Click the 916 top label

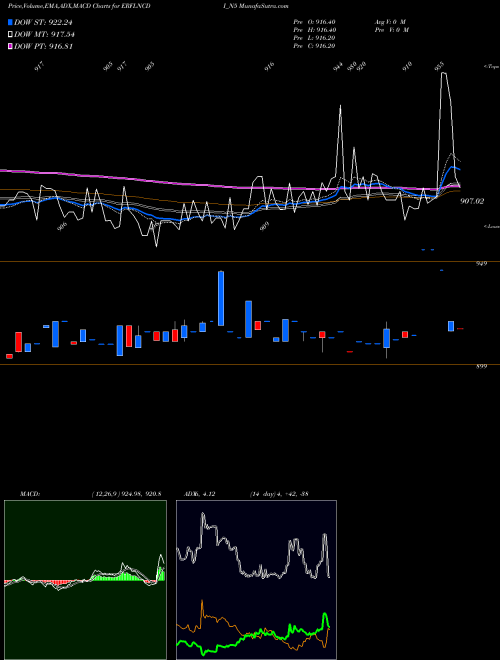tap(269, 67)
